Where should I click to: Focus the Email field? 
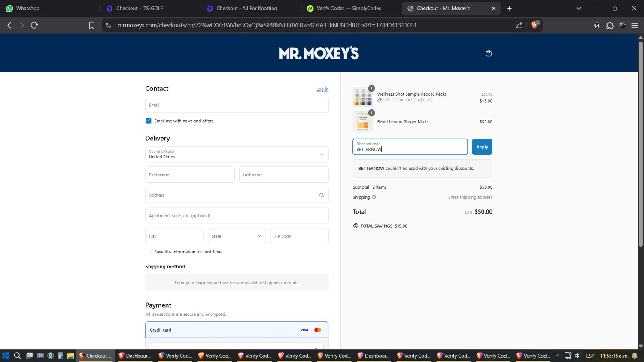(x=237, y=105)
